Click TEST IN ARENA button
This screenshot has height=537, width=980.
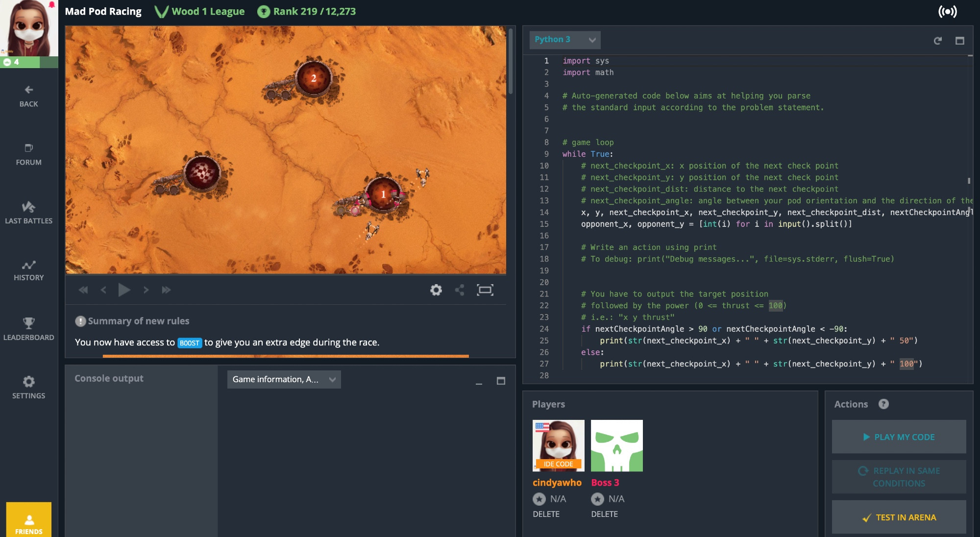899,517
